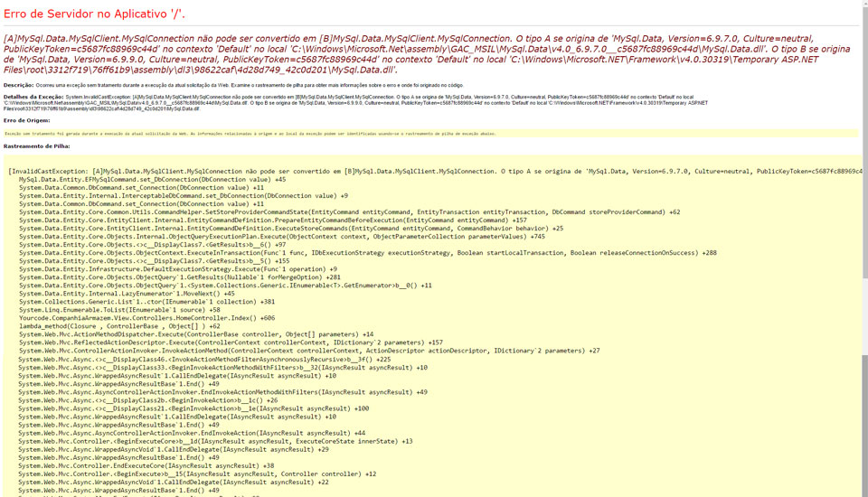This screenshot has width=868, height=497.
Task: Click the 'Controller.EndExecuteCore' +38 stack line
Action: point(146,465)
